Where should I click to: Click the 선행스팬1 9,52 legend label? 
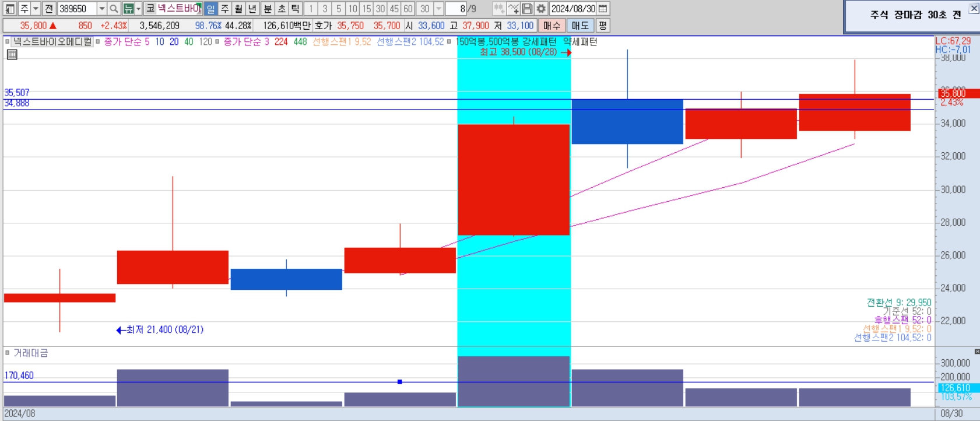(x=342, y=42)
